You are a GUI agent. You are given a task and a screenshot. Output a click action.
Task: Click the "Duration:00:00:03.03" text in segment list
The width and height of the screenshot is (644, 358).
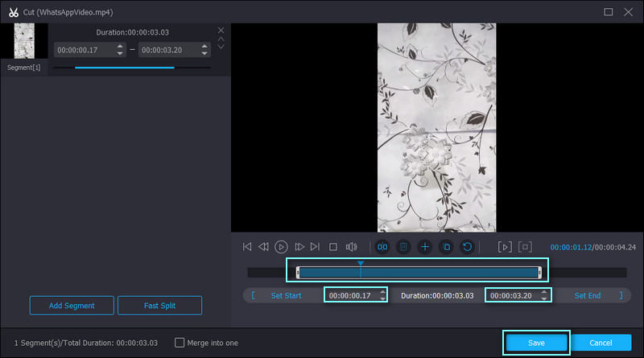click(132, 32)
